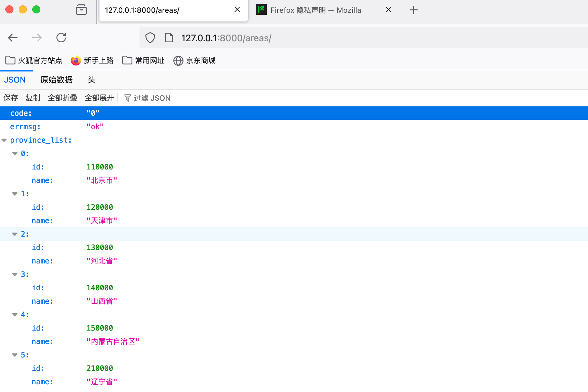This screenshot has width=588, height=392.
Task: Select the id value 210000
Action: [x=100, y=368]
